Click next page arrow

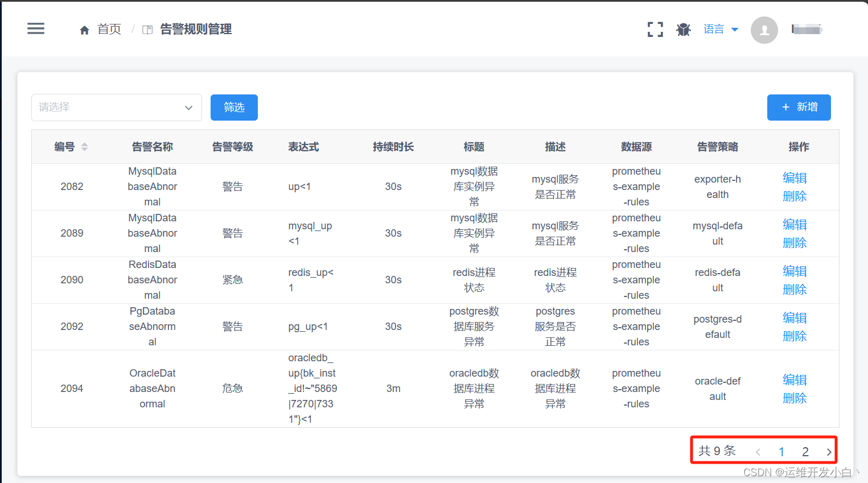coord(829,452)
